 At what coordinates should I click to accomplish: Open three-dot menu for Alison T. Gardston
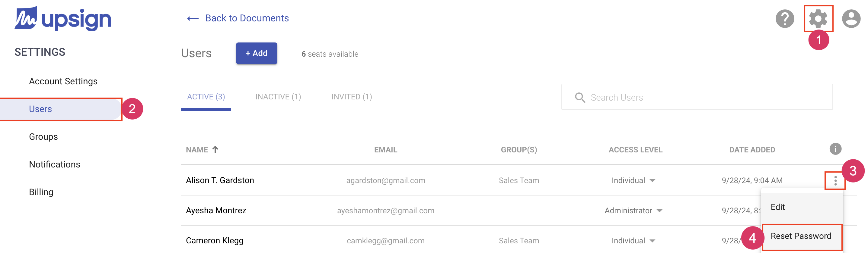click(835, 181)
